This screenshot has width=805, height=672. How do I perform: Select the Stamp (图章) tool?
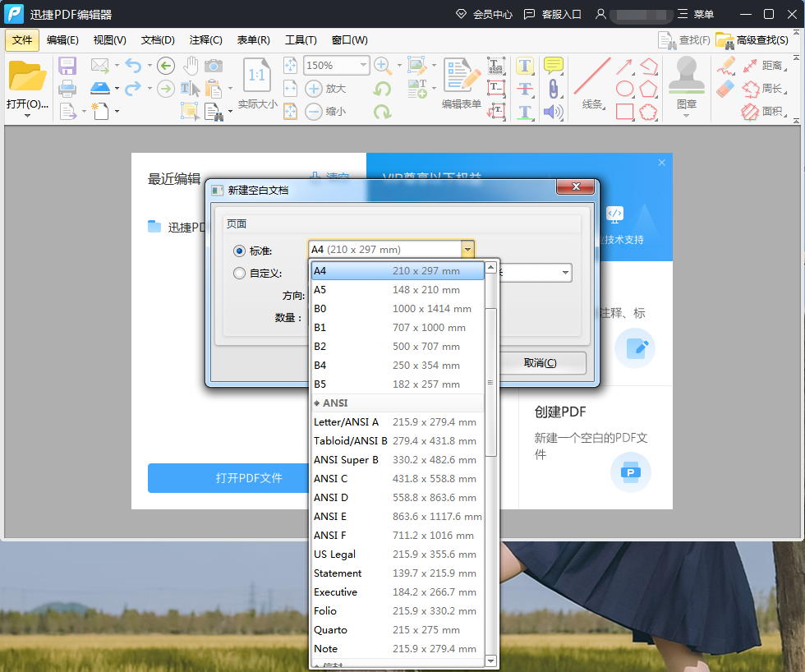(687, 76)
